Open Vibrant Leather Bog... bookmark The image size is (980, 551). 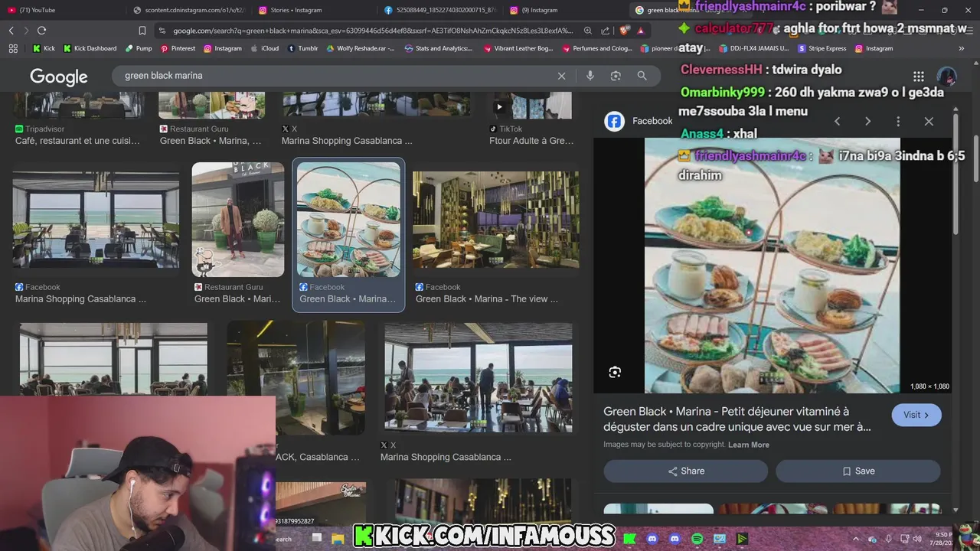[518, 48]
